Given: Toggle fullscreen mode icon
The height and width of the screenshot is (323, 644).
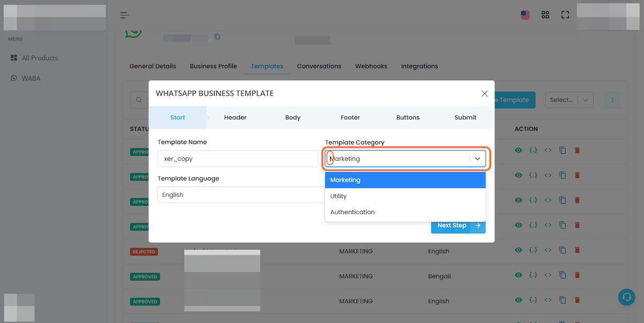Looking at the screenshot, I should tap(565, 15).
